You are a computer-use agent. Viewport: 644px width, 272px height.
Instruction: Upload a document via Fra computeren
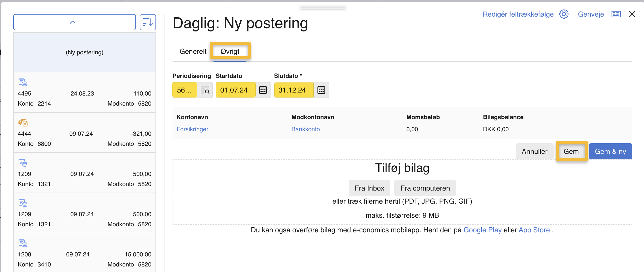click(425, 188)
